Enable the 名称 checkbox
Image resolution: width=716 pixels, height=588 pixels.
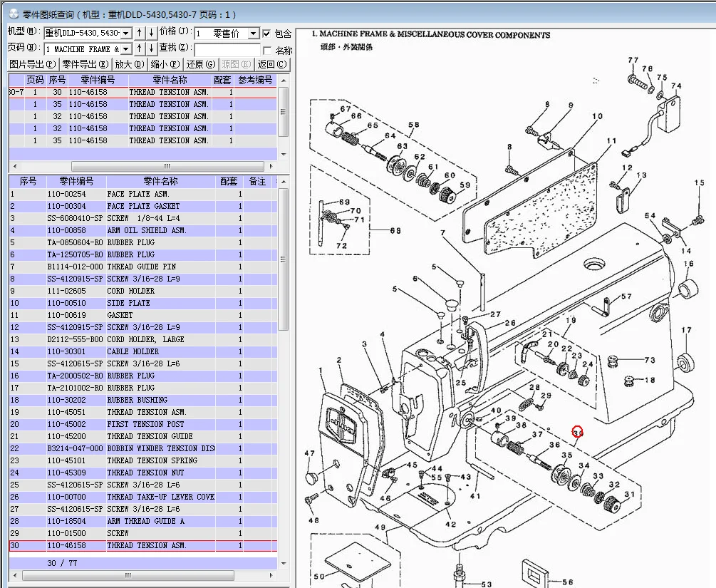267,51
